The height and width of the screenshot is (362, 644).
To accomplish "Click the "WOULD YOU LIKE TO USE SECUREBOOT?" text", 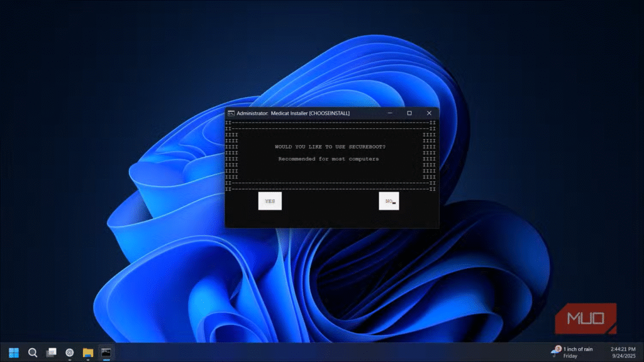I will [330, 147].
